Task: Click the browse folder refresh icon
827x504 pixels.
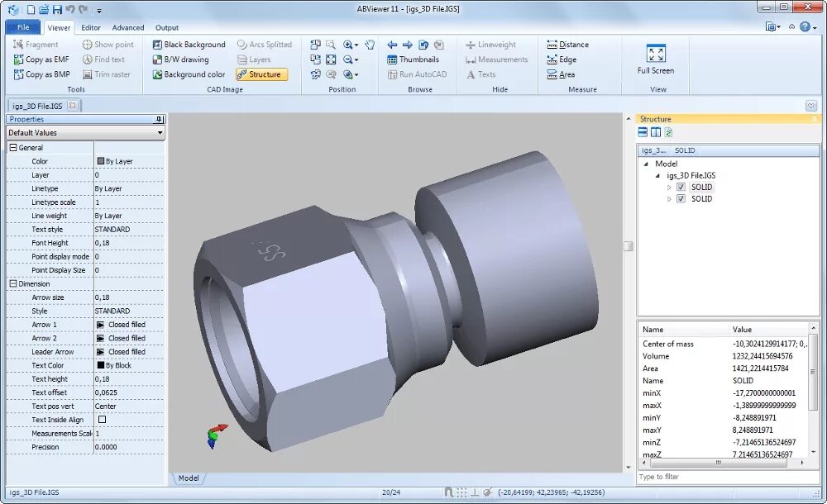Action: click(x=423, y=45)
